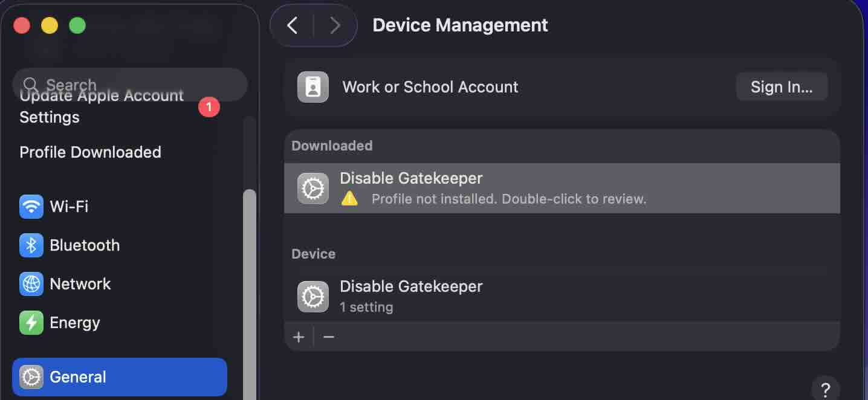The width and height of the screenshot is (868, 400).
Task: Click the Network globe icon
Action: [31, 284]
